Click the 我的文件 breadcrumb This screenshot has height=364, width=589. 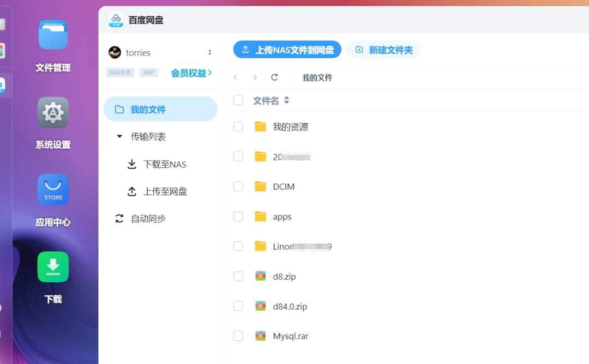tap(317, 78)
